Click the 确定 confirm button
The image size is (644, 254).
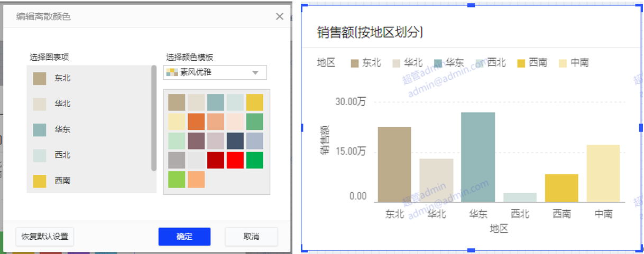coord(184,237)
